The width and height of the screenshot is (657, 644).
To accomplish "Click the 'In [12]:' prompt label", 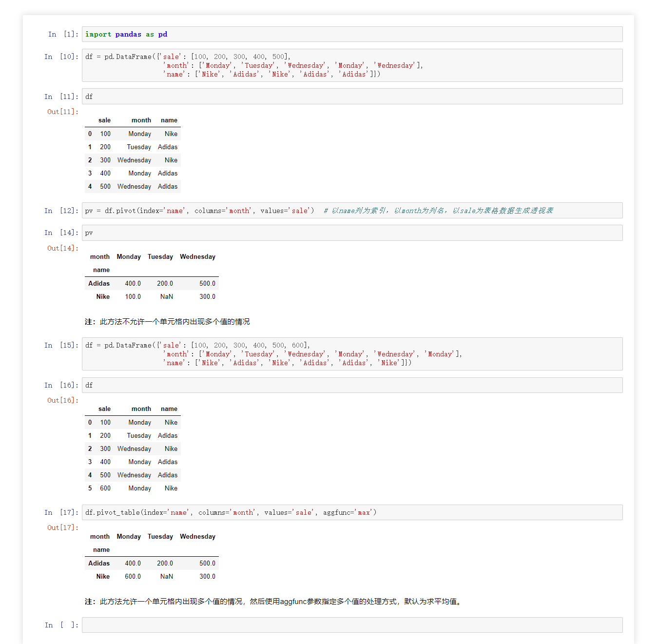I will click(x=61, y=211).
